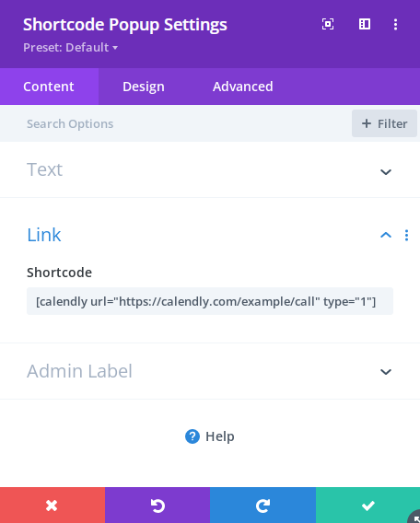Open the Preset: Default dropdown
Viewport: 420px width, 523px height.
click(70, 47)
